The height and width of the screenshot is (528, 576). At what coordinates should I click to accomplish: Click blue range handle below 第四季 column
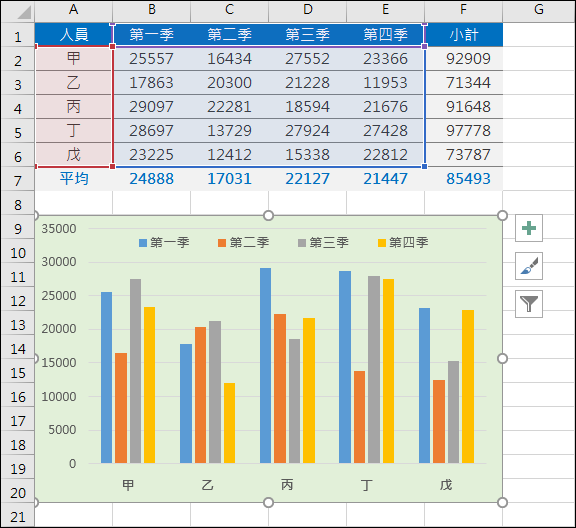425,166
